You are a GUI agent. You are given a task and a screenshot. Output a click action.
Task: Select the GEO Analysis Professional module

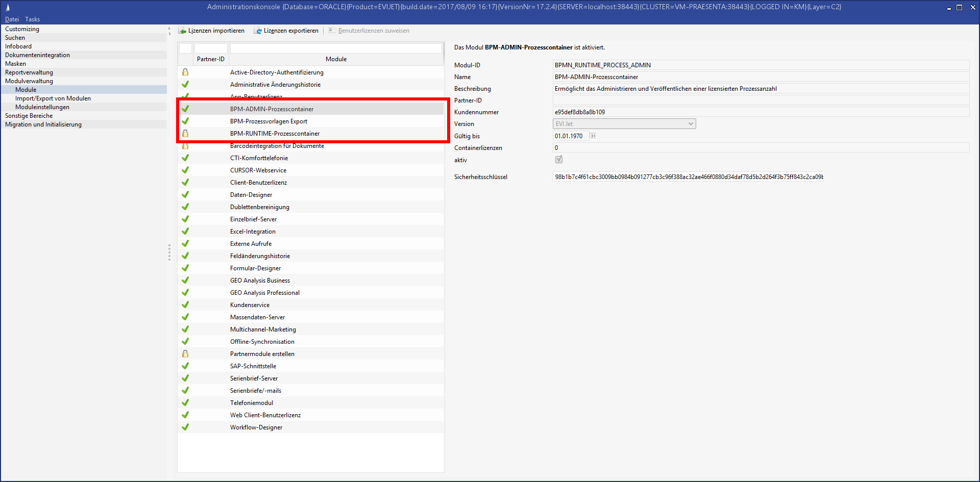264,293
